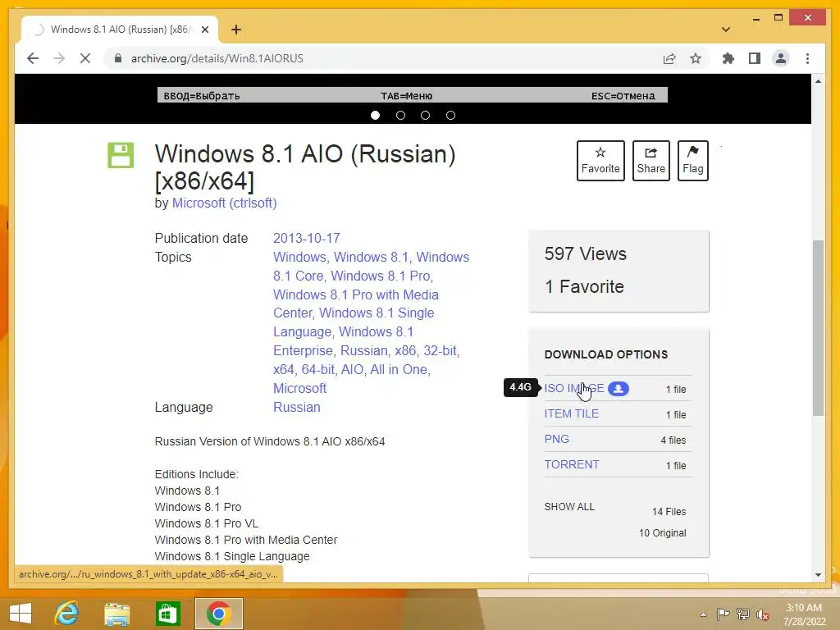Expand the PNG download option
Screen dimensions: 840x630
point(557,439)
